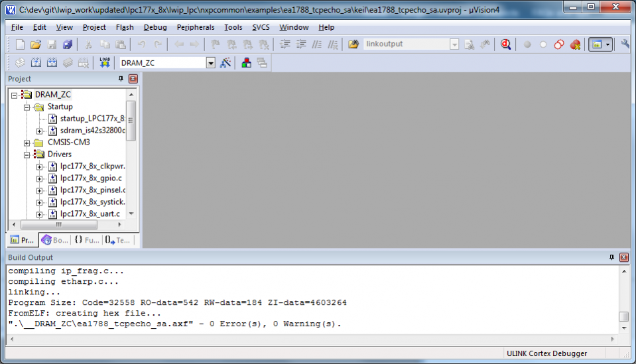Click Project tree horizontal scrollbar
This screenshot has width=636, height=364.
pyautogui.click(x=59, y=225)
